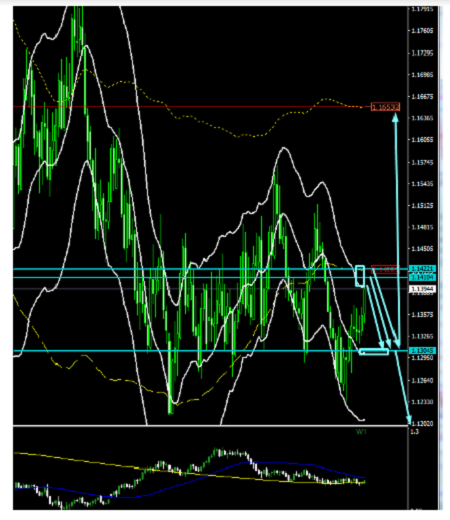Click the 1.17295 price scale label
450x520 pixels.
422,53
